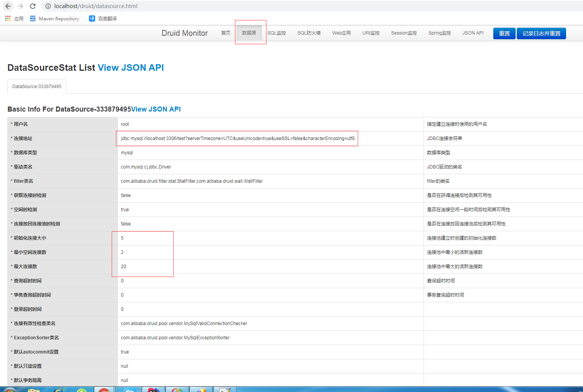Click the browser back navigation arrow
The height and width of the screenshot is (392, 583).
click(8, 6)
